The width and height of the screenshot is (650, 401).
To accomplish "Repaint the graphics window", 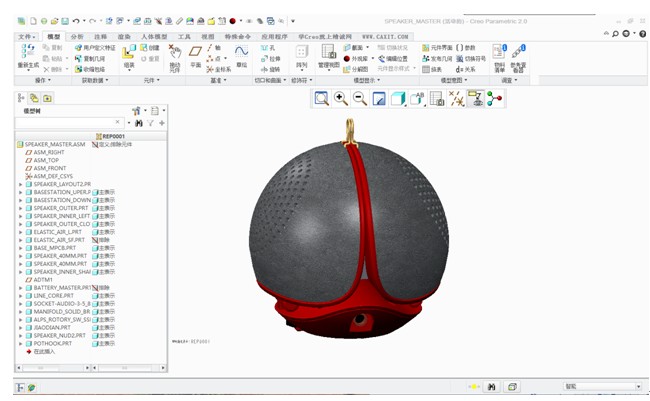I will [x=379, y=99].
